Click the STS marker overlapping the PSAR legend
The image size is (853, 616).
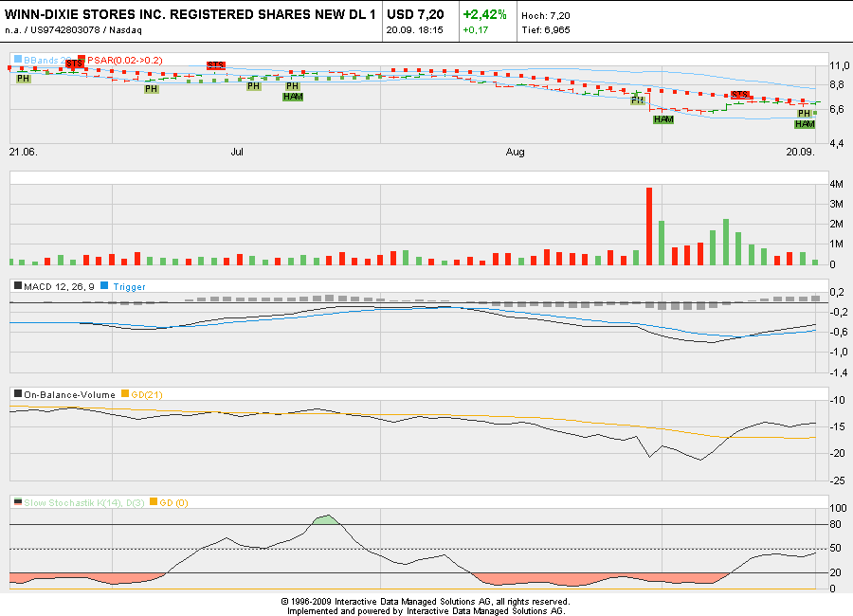point(74,63)
